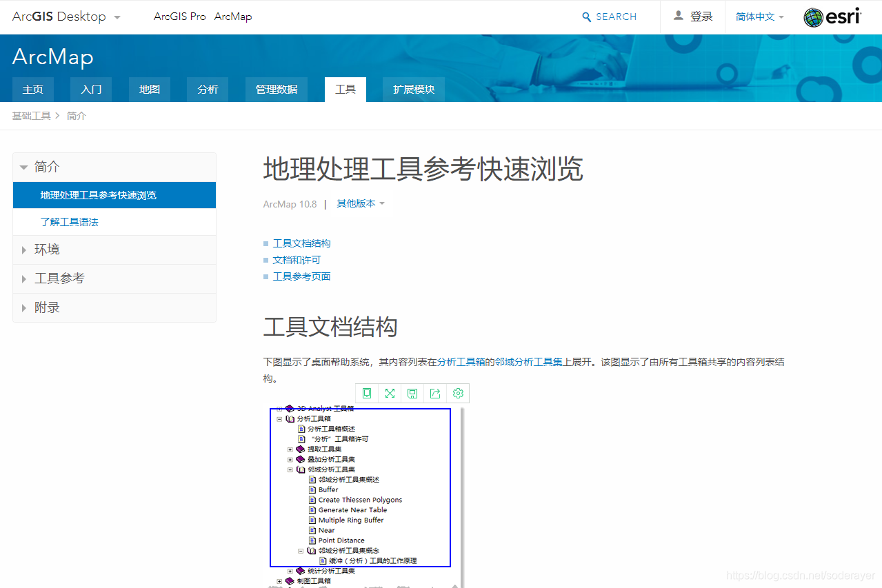This screenshot has height=588, width=882.
Task: Click the share icon on the image toolbar
Action: [435, 393]
